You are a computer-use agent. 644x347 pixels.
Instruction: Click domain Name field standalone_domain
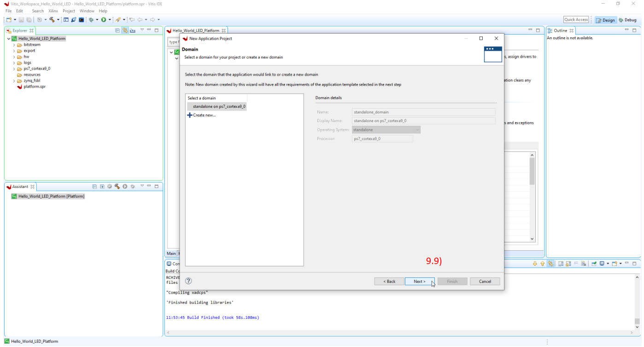[423, 112]
